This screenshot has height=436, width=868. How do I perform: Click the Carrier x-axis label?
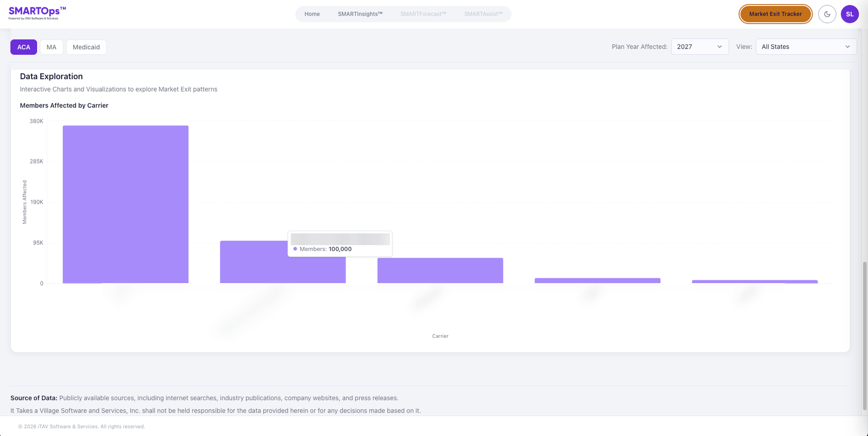point(440,336)
